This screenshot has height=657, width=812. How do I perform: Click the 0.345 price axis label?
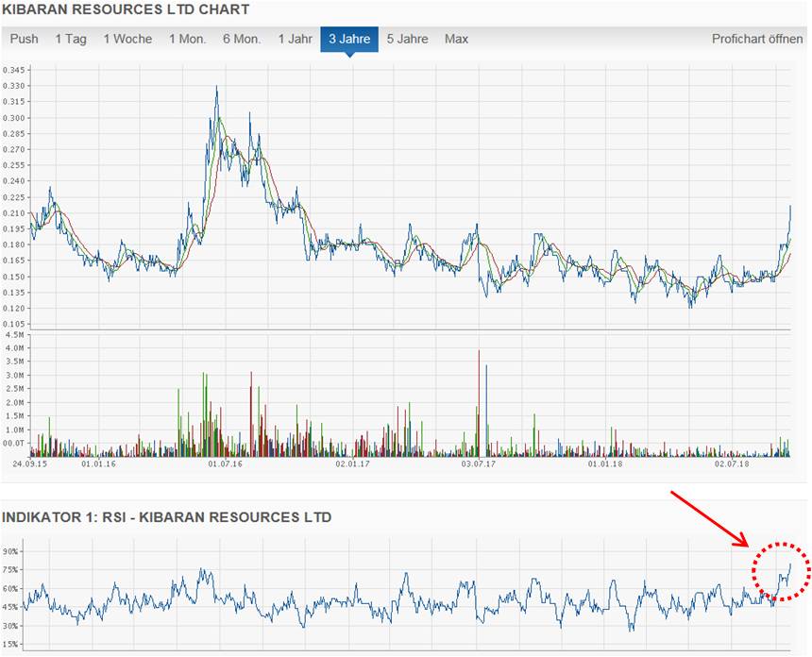pos(13,70)
